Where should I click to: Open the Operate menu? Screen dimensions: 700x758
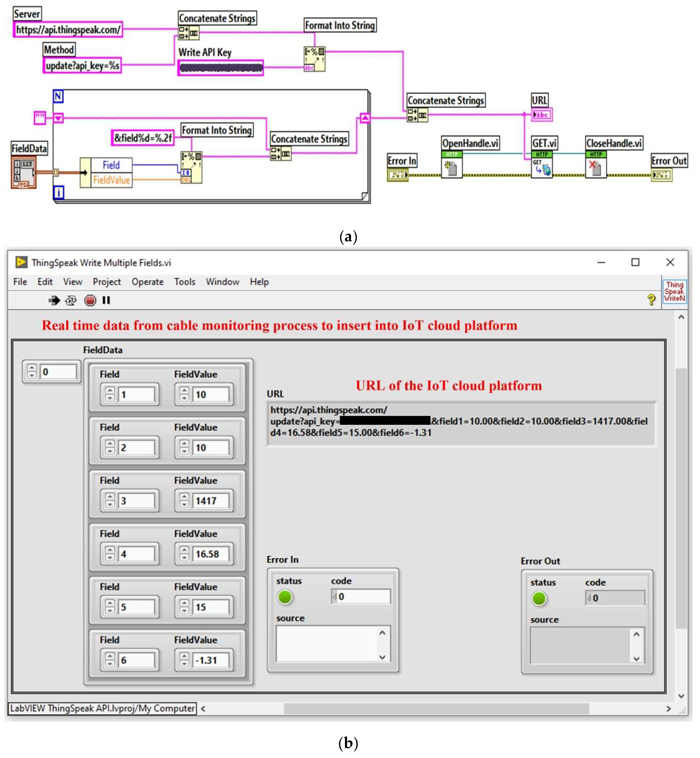pos(148,282)
